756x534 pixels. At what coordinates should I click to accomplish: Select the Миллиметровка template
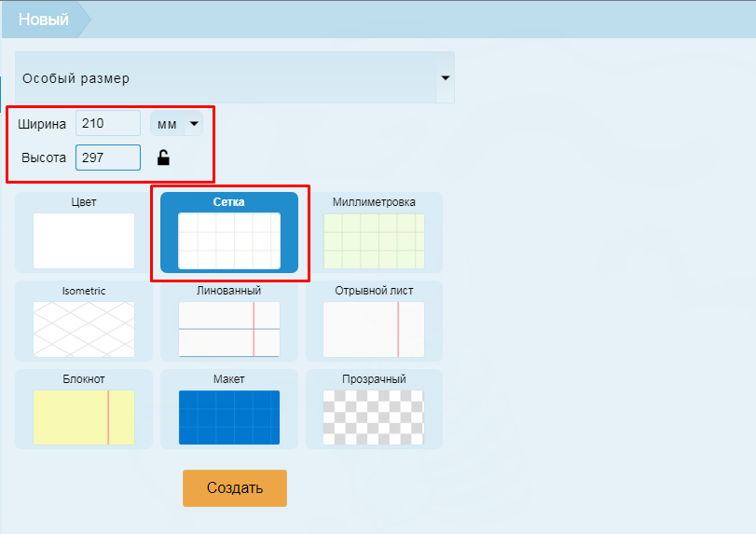(374, 233)
